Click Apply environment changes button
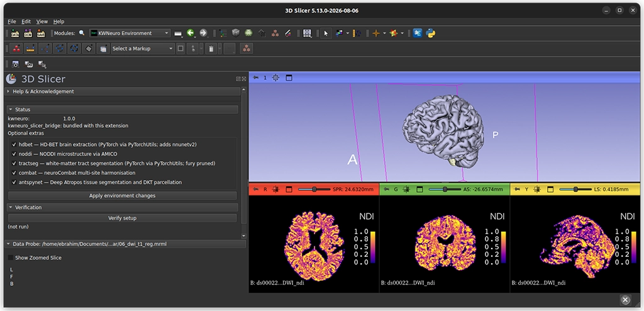The height and width of the screenshot is (311, 644). click(x=123, y=196)
